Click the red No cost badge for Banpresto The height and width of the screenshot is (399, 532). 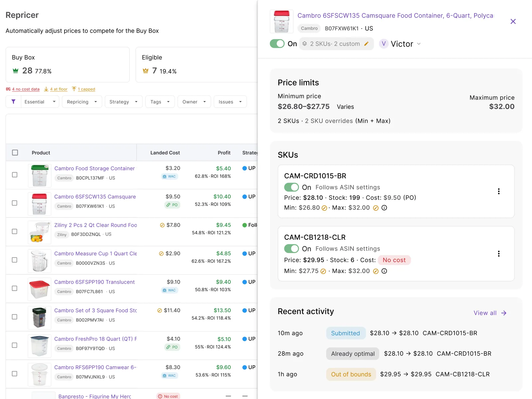(x=168, y=396)
